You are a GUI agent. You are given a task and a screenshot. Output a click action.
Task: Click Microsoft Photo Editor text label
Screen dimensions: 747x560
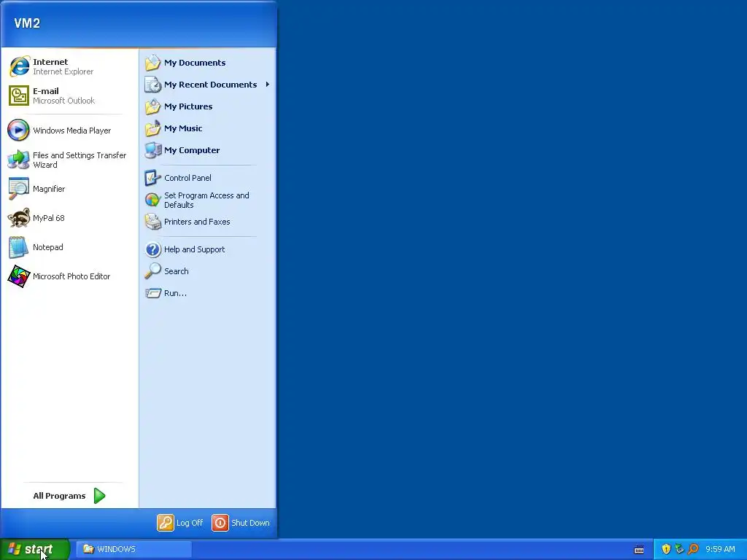point(71,276)
